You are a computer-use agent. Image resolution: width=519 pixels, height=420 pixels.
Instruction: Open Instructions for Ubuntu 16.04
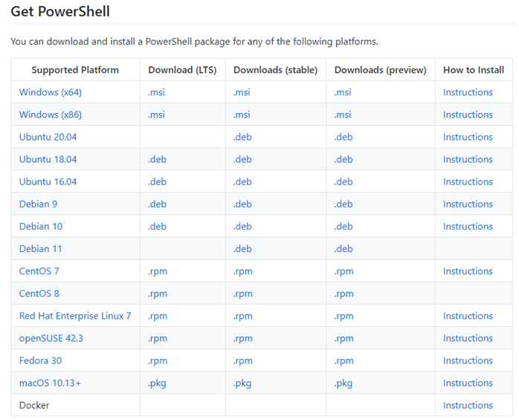point(468,181)
